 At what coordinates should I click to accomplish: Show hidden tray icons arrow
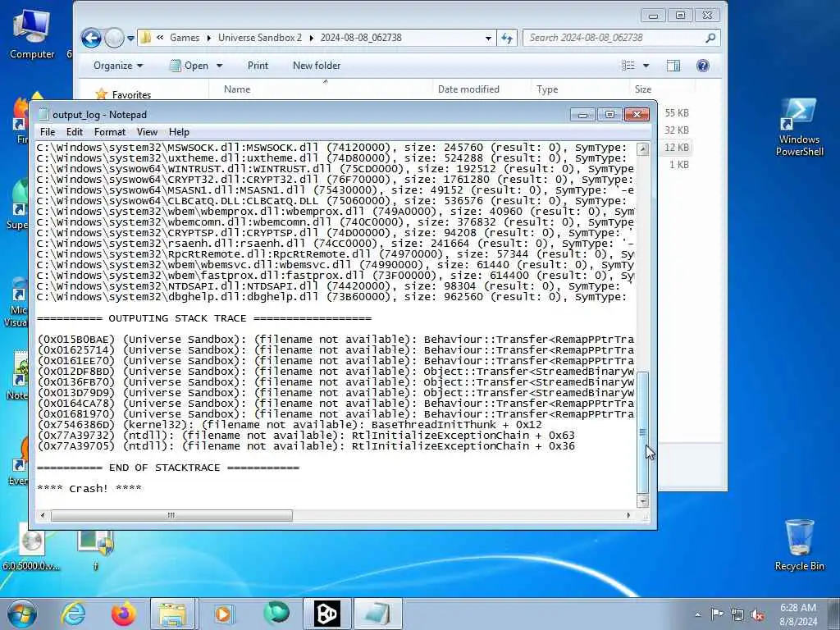click(697, 615)
